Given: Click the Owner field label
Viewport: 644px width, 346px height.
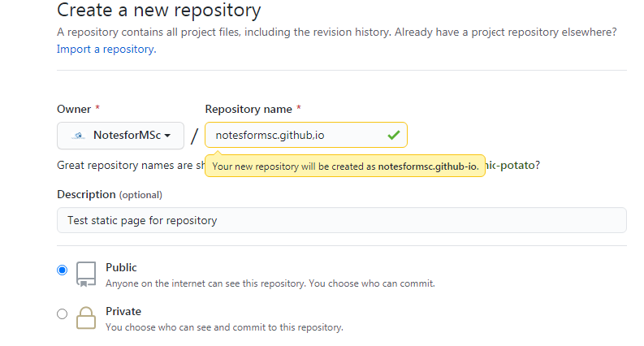Looking at the screenshot, I should click(x=74, y=110).
